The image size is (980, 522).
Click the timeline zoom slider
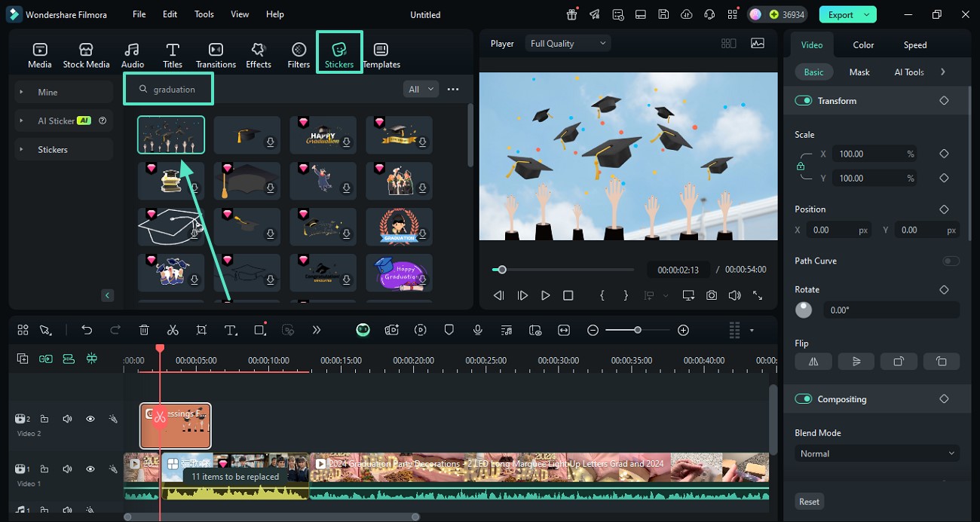pos(638,331)
